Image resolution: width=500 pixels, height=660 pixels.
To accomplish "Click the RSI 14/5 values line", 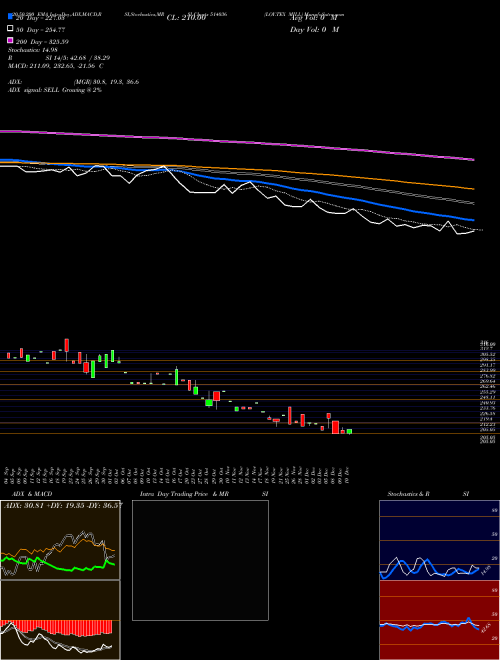I will (x=59, y=58).
